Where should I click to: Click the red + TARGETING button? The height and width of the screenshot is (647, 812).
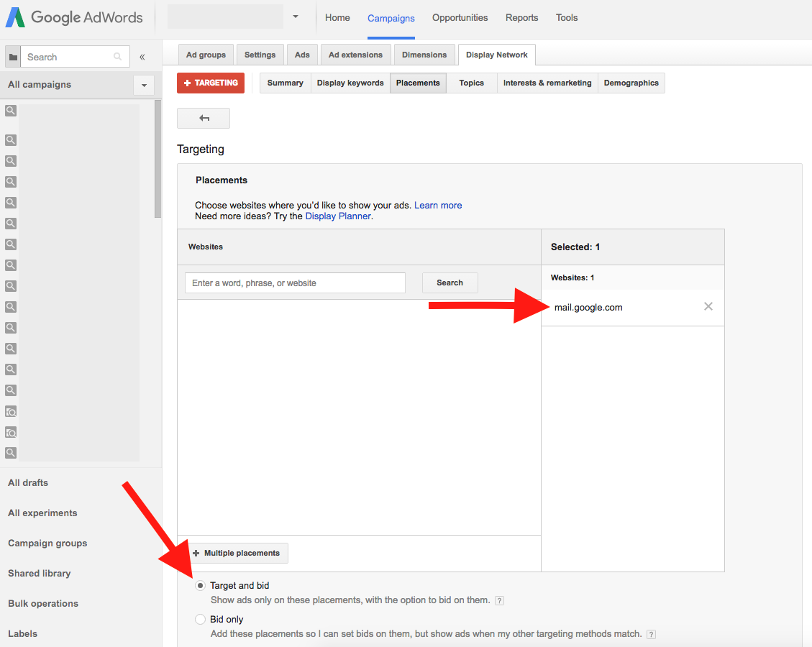pyautogui.click(x=210, y=83)
